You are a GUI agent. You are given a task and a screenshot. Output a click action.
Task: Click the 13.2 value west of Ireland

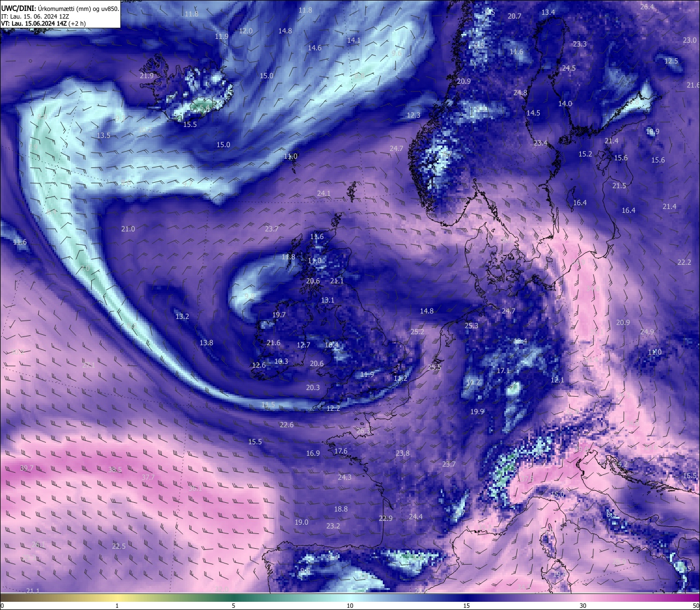click(x=182, y=316)
